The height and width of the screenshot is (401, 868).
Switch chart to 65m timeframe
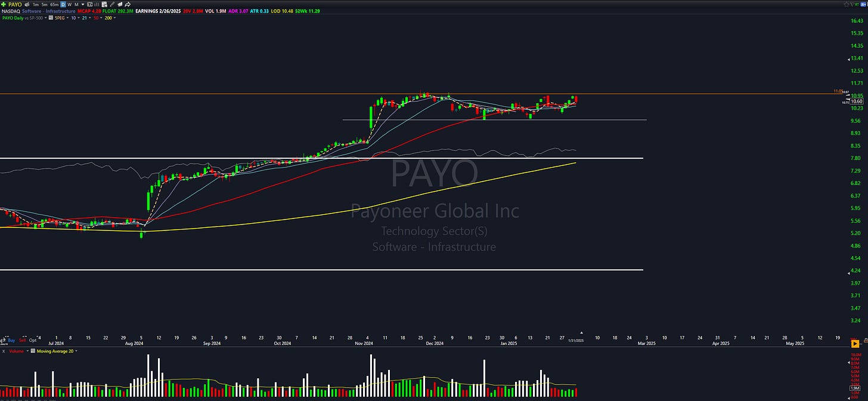click(54, 5)
